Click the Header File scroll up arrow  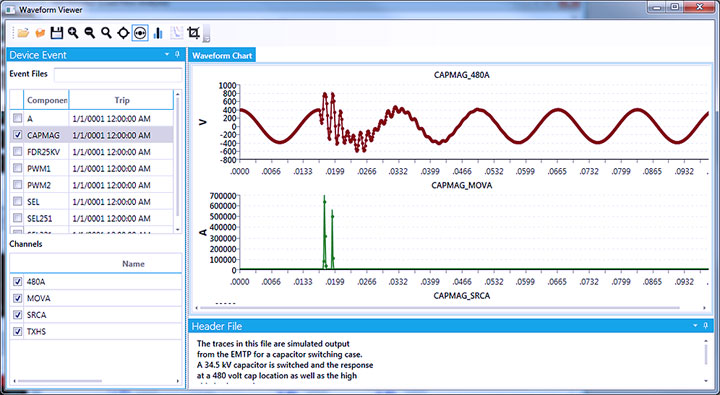706,341
